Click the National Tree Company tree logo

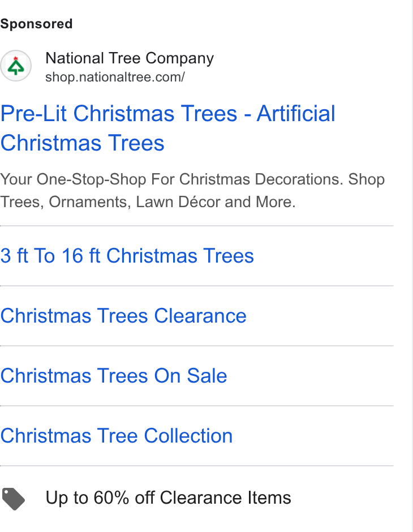coord(16,66)
